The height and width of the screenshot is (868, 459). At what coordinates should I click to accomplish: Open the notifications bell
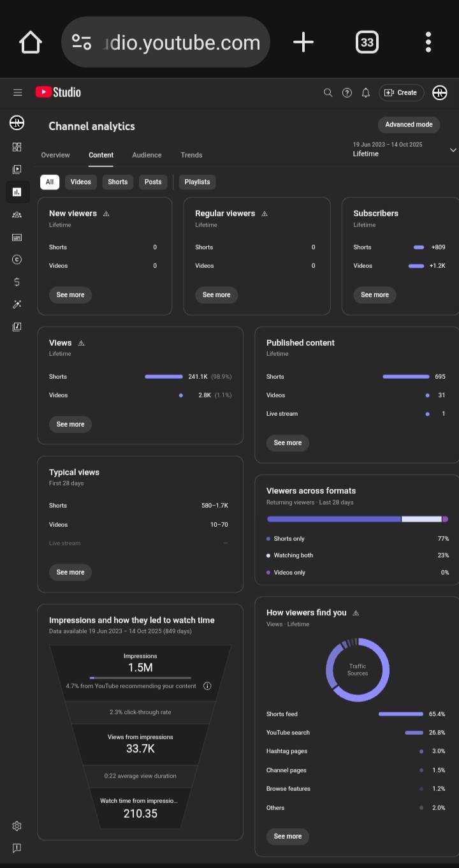pos(366,92)
